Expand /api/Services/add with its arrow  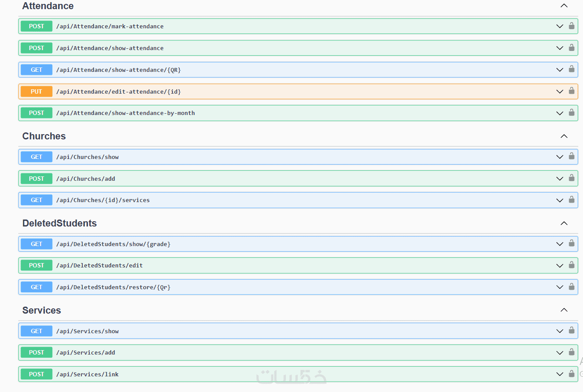[x=559, y=353]
